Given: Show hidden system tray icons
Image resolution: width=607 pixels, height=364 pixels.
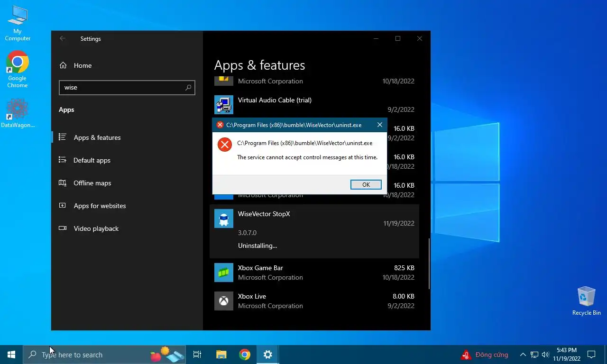Looking at the screenshot, I should pos(523,355).
